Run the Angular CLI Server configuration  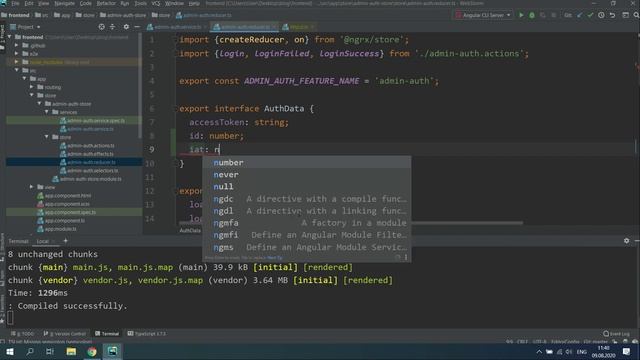pos(521,15)
